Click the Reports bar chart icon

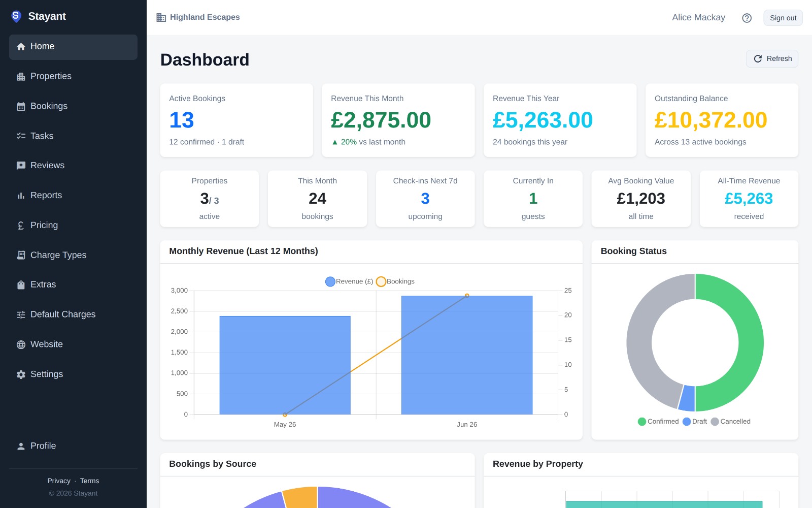pos(21,196)
